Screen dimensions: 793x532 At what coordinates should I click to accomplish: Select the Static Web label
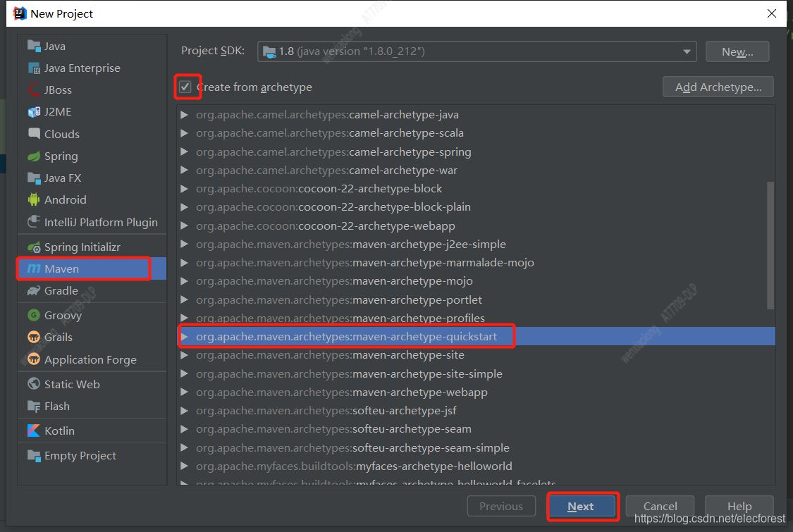72,384
